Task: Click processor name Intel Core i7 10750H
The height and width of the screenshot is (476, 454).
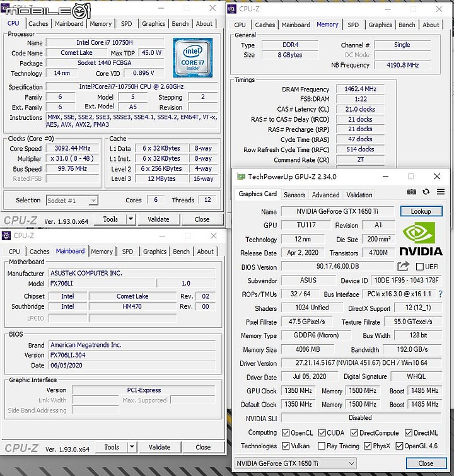Action: pyautogui.click(x=105, y=42)
